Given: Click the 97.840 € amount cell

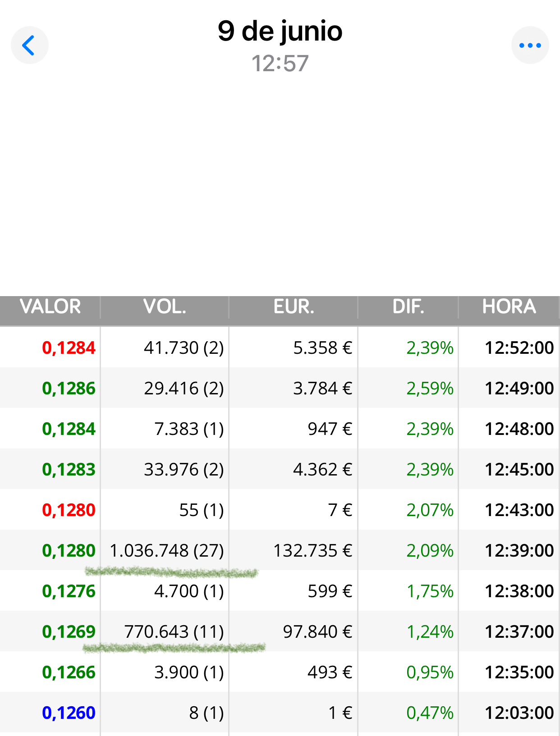Looking at the screenshot, I should 317,632.
